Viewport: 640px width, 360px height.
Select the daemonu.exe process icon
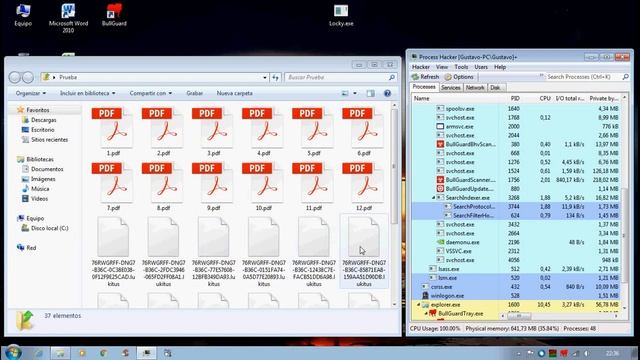coord(440,242)
